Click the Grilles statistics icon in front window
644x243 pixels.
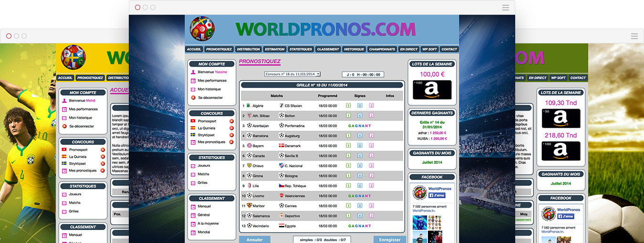point(193,183)
